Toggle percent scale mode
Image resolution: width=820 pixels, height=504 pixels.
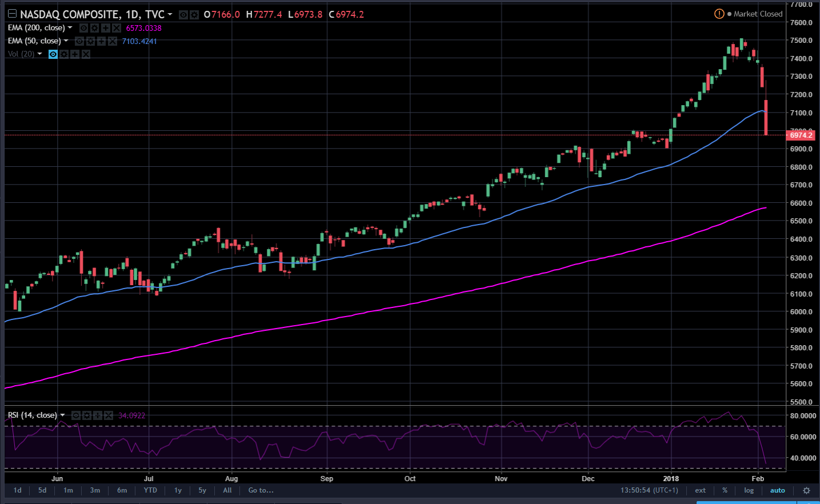coord(725,490)
